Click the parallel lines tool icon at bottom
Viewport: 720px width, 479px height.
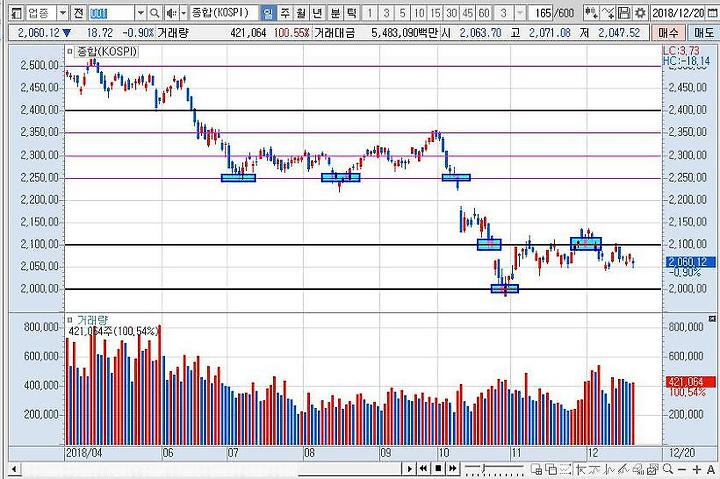pos(624,469)
